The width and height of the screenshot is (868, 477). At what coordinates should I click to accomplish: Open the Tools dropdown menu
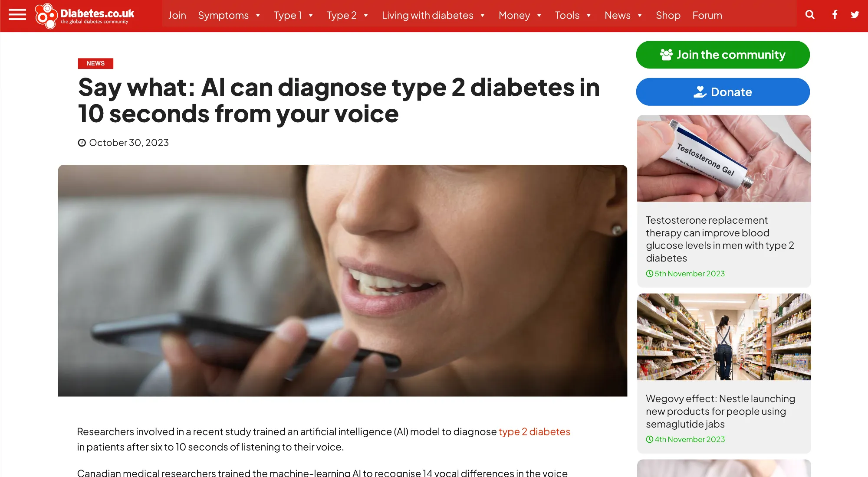pos(573,16)
